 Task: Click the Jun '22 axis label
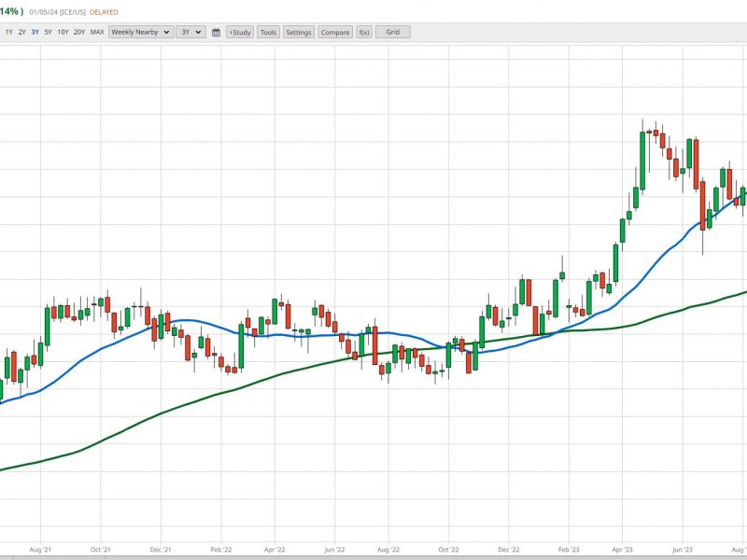(x=334, y=550)
